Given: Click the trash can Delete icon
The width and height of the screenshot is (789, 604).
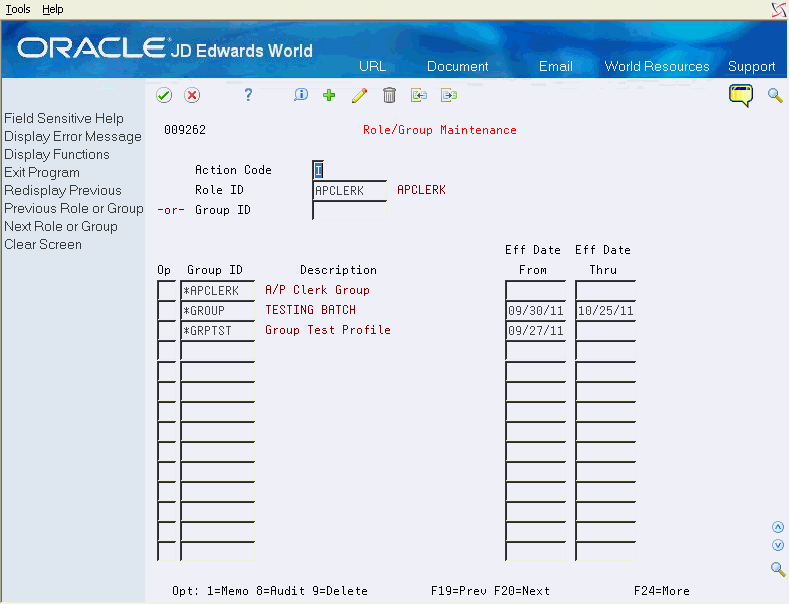Looking at the screenshot, I should point(389,95).
